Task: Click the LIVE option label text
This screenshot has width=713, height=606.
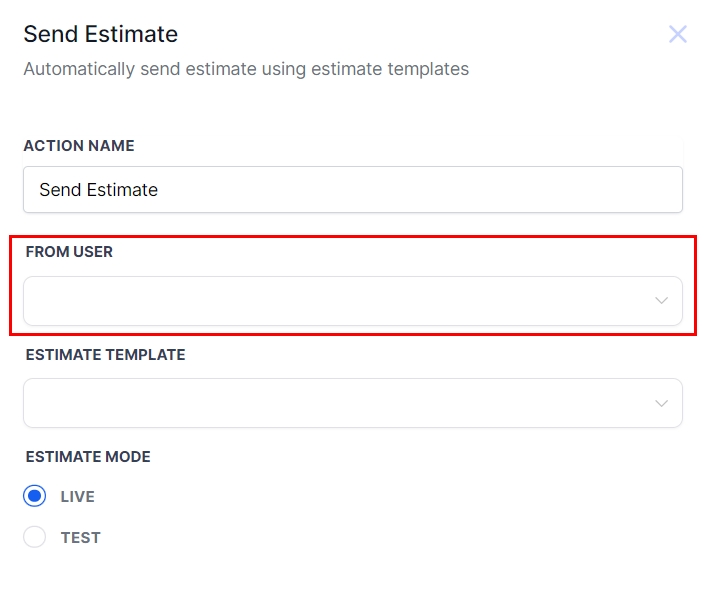Action: click(x=78, y=496)
